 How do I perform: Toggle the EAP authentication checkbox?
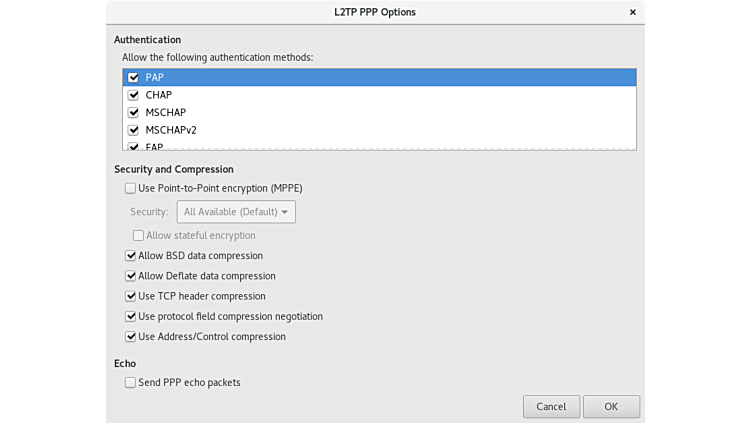tap(133, 146)
